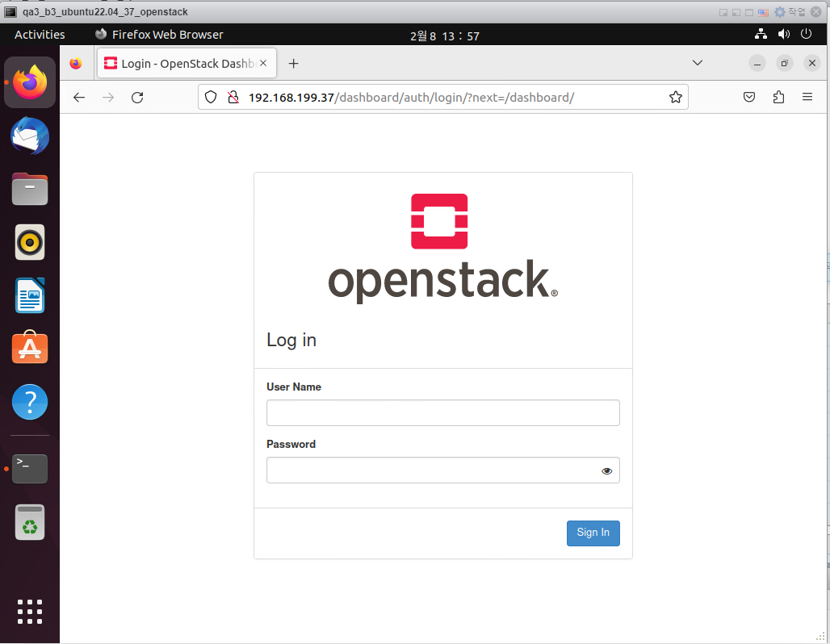Close the Login - OpenStack Dashboard tab
Screen dimensions: 830x644
click(263, 63)
